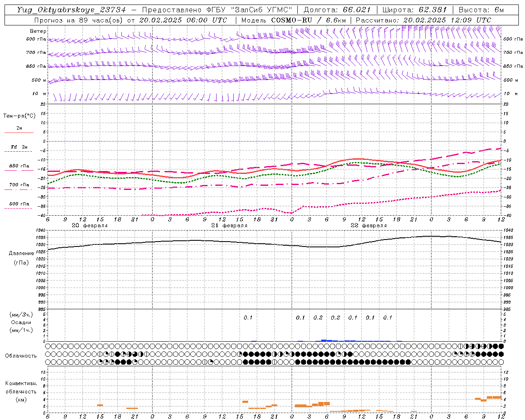525x420 pixels.
Task: Click the Высота: 6м value
Action: 481,10
